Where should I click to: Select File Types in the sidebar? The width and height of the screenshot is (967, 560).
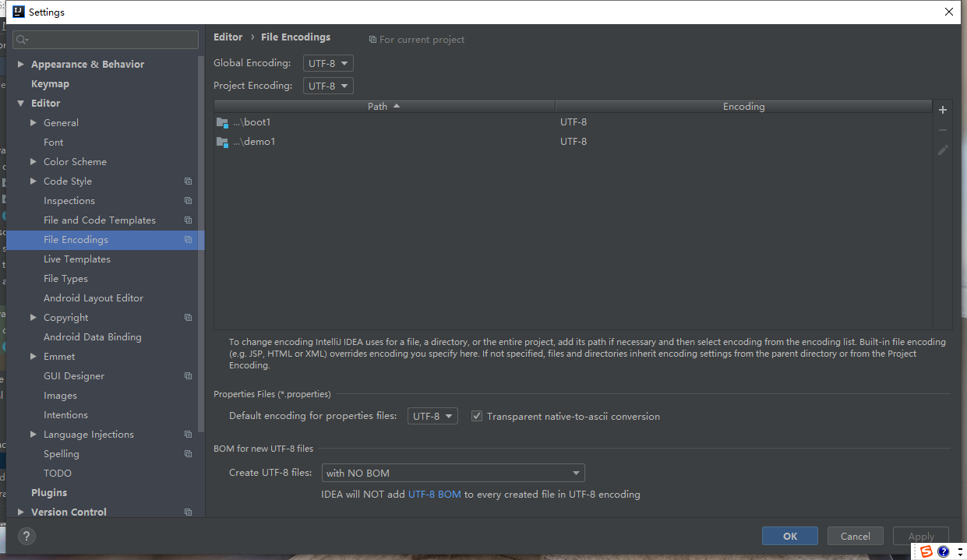[65, 279]
